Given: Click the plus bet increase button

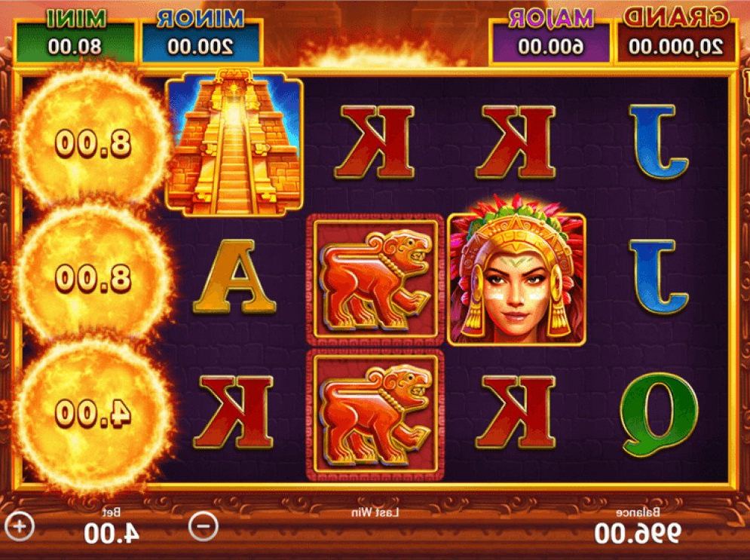Looking at the screenshot, I should 20,526.
